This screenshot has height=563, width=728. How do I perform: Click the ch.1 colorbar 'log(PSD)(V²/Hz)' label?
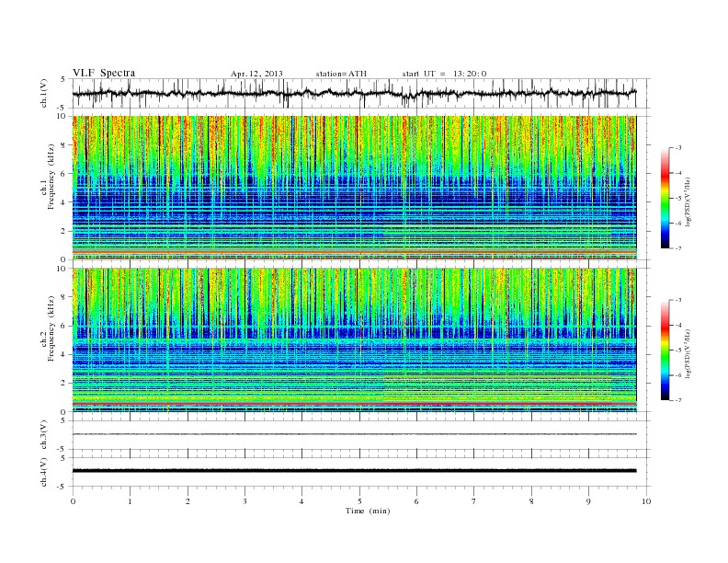point(688,202)
